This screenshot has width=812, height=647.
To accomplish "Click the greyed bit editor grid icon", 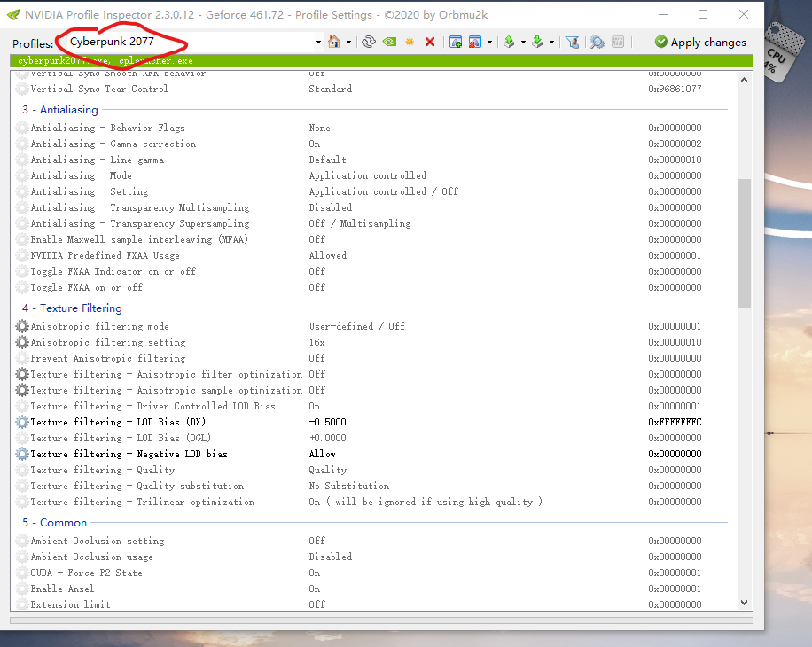I will click(618, 42).
